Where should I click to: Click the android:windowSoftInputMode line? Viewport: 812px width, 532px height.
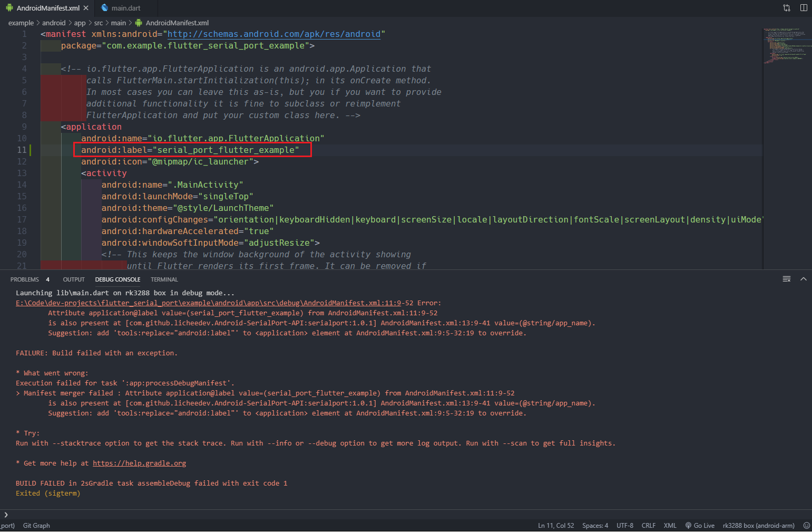[x=211, y=243]
